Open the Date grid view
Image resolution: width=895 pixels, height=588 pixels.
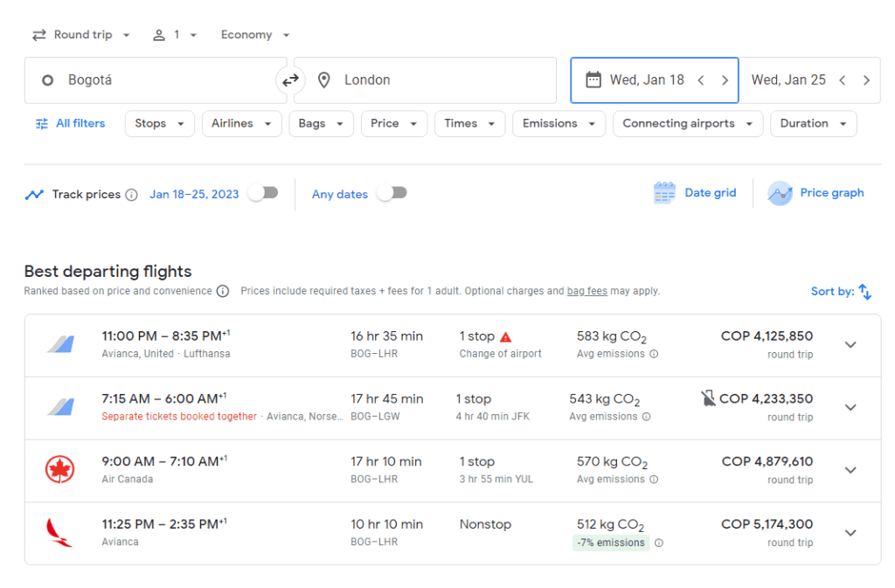click(x=695, y=193)
